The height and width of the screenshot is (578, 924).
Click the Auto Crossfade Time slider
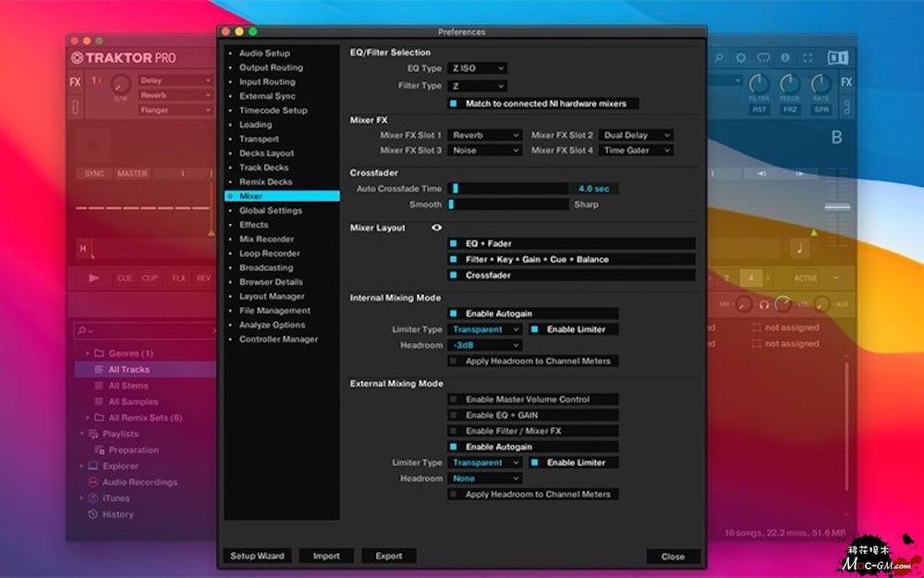(x=508, y=189)
